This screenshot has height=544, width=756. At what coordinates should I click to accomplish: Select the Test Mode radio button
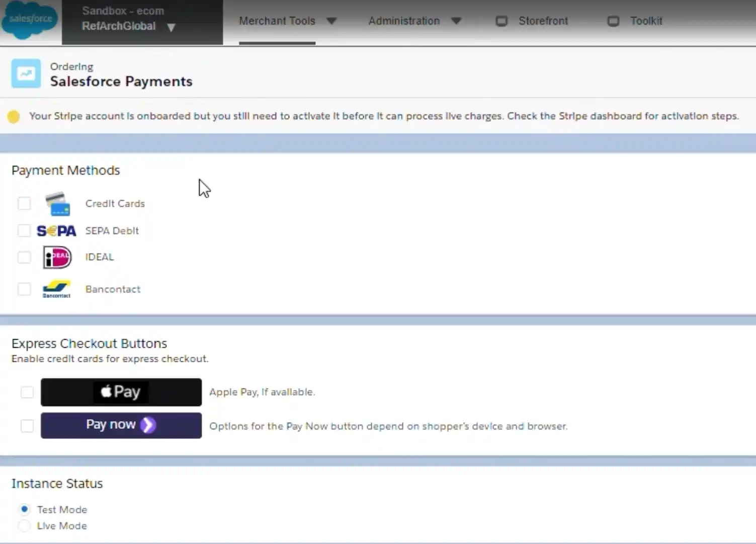click(24, 509)
